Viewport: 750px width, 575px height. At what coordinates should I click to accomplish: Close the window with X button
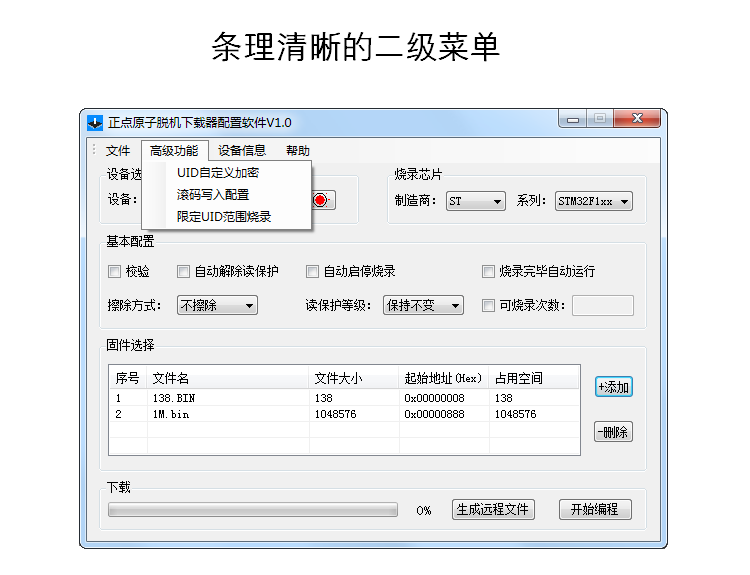pos(637,118)
